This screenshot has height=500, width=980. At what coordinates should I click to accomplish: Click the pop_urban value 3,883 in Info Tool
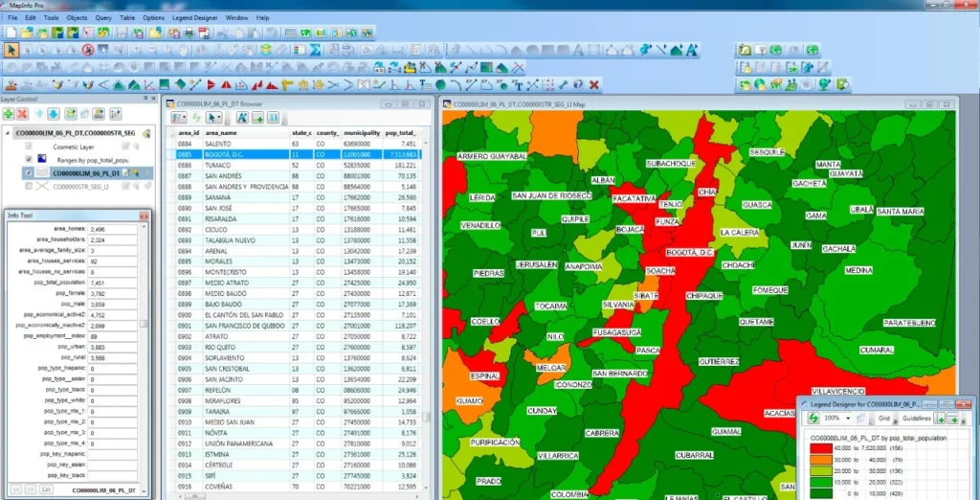(113, 348)
